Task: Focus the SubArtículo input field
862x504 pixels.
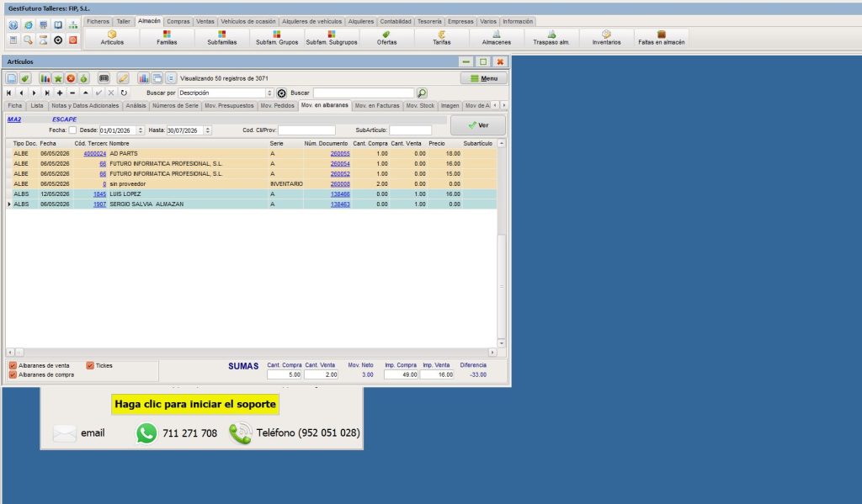Action: pyautogui.click(x=410, y=130)
